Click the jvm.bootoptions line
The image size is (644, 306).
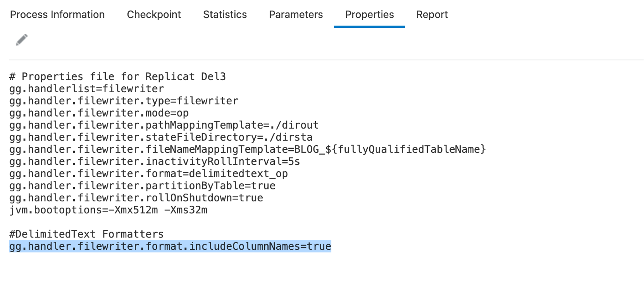point(108,210)
